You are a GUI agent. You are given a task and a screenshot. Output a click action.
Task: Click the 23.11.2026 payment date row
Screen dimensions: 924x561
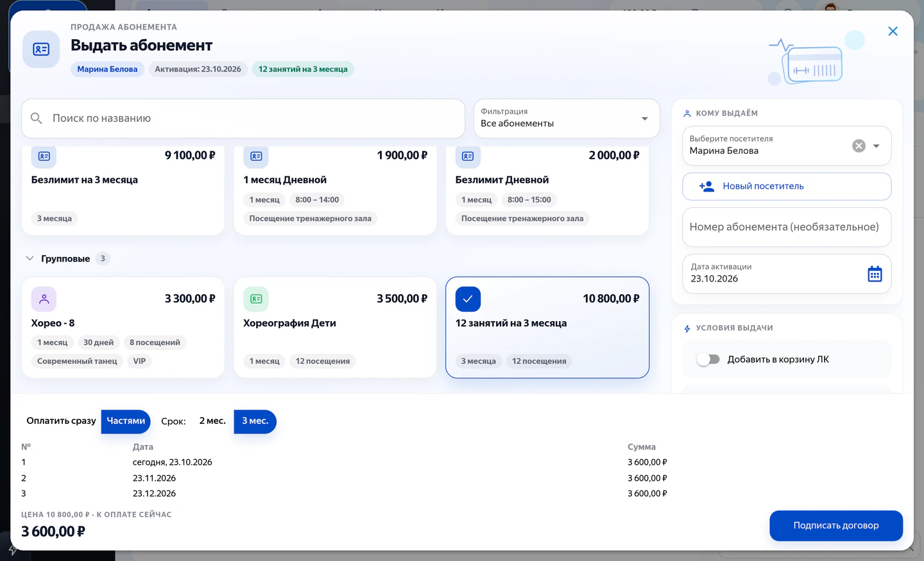tap(344, 478)
